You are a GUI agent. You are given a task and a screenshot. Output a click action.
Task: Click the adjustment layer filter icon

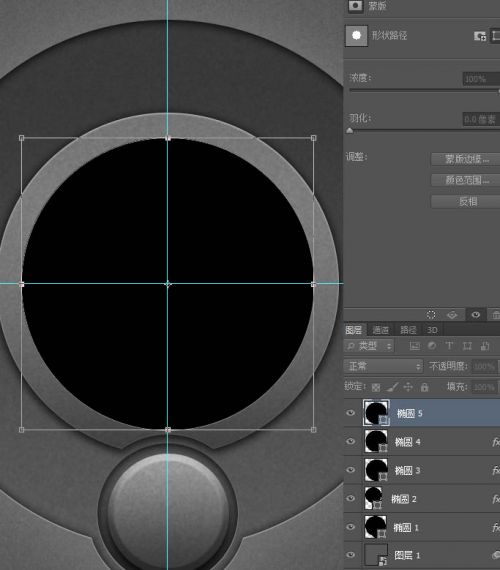coord(432,346)
